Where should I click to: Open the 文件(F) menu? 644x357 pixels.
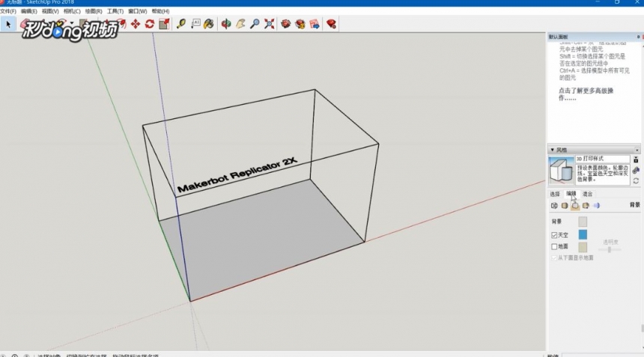8,11
